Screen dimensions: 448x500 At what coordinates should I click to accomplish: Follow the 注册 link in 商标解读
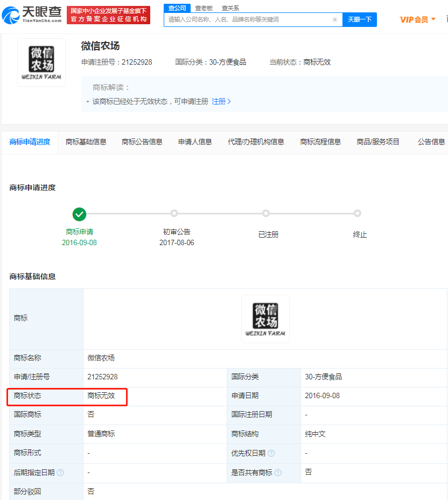(x=221, y=101)
